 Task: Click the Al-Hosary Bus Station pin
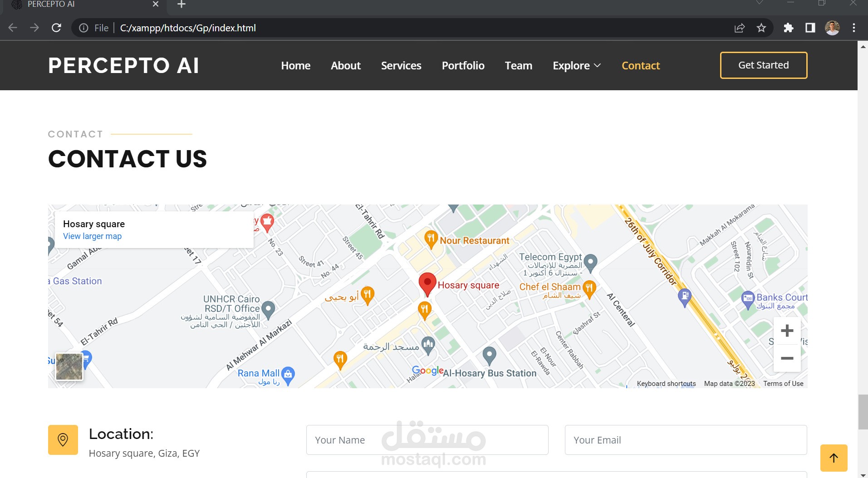489,356
